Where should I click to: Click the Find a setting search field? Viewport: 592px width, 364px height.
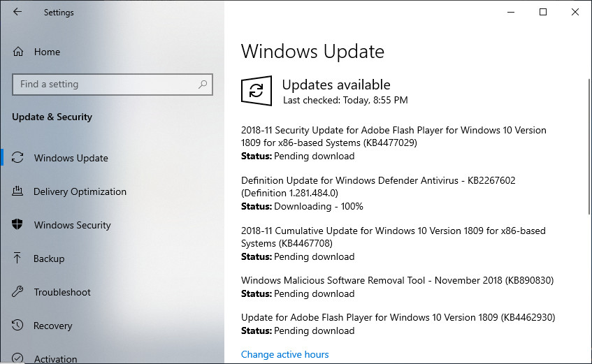coord(105,85)
